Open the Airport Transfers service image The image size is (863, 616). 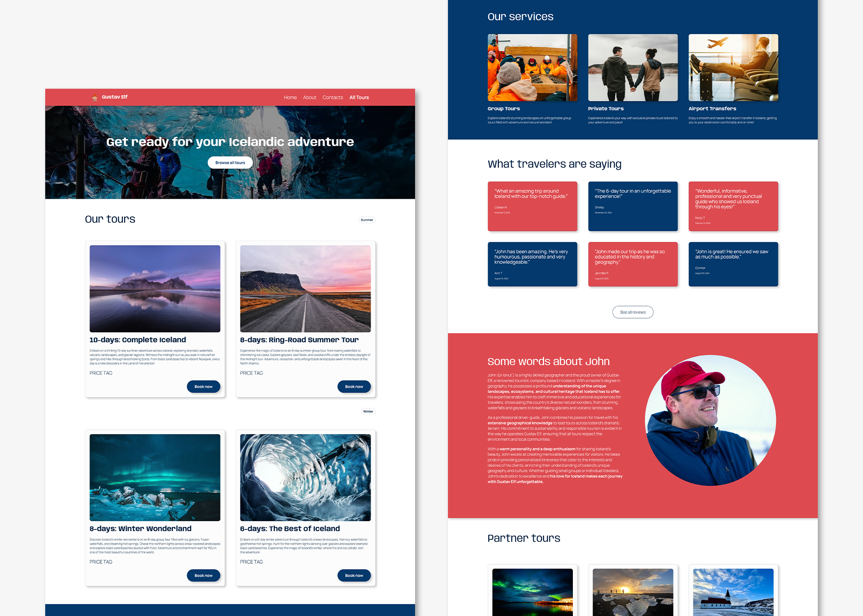733,67
